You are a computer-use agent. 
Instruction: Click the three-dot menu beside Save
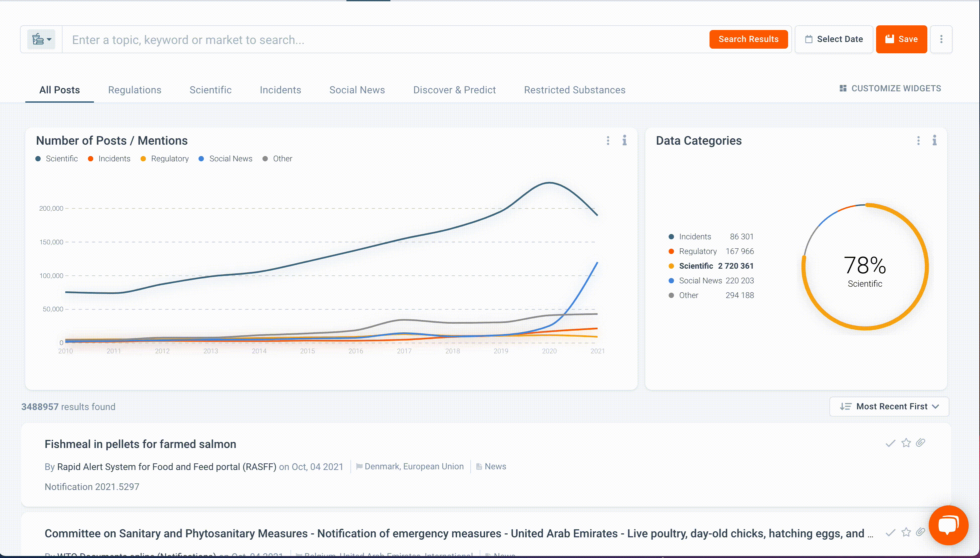tap(941, 39)
